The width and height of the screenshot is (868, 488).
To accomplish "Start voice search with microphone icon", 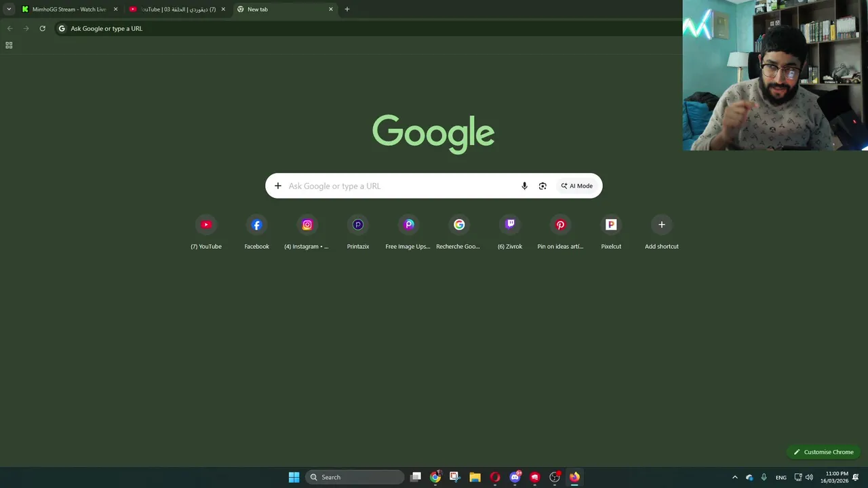I will click(524, 186).
